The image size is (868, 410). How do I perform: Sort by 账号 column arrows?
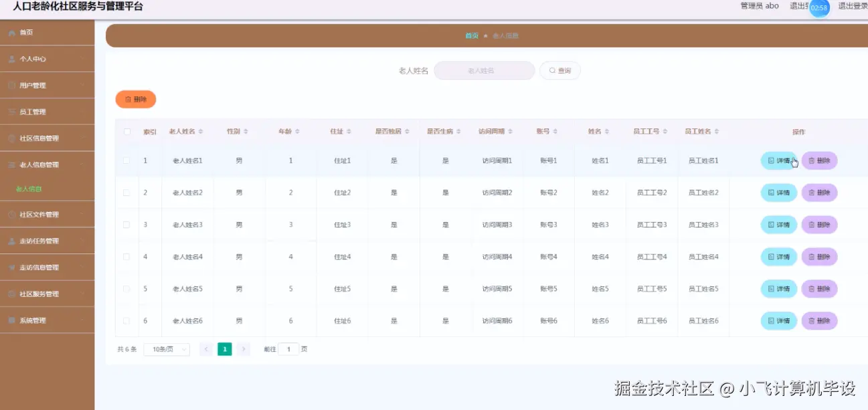[x=555, y=132]
